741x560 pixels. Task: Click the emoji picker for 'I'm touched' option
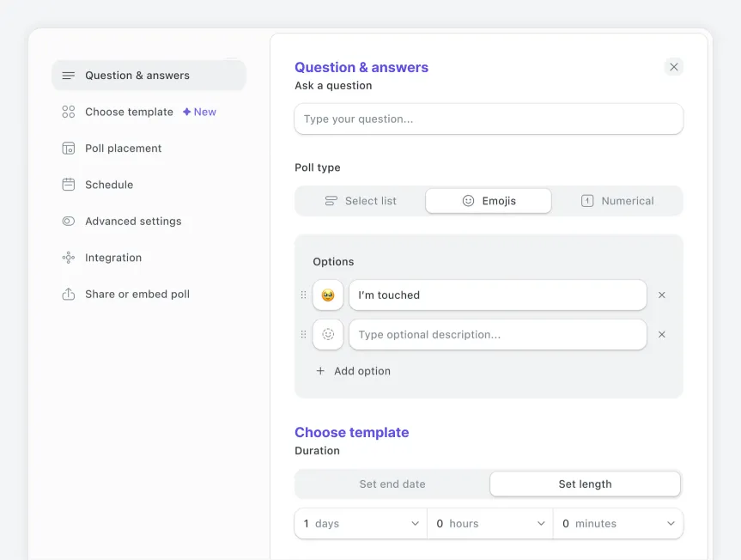click(x=328, y=295)
